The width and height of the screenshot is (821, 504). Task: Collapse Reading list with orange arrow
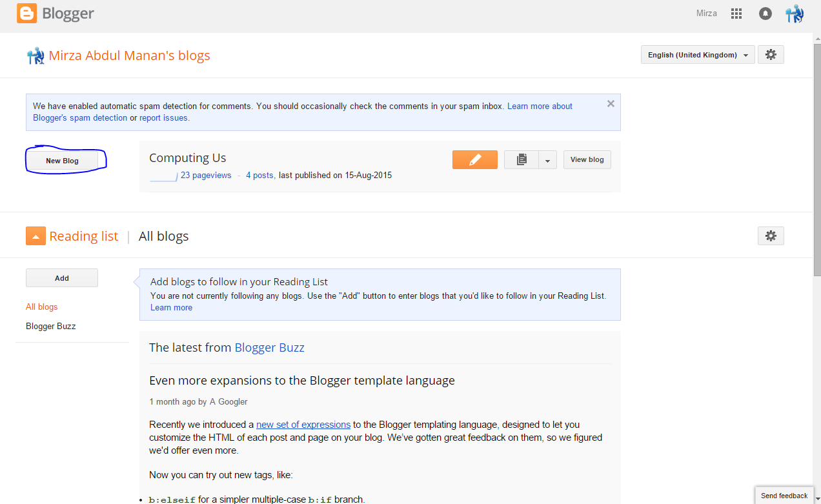(x=35, y=236)
